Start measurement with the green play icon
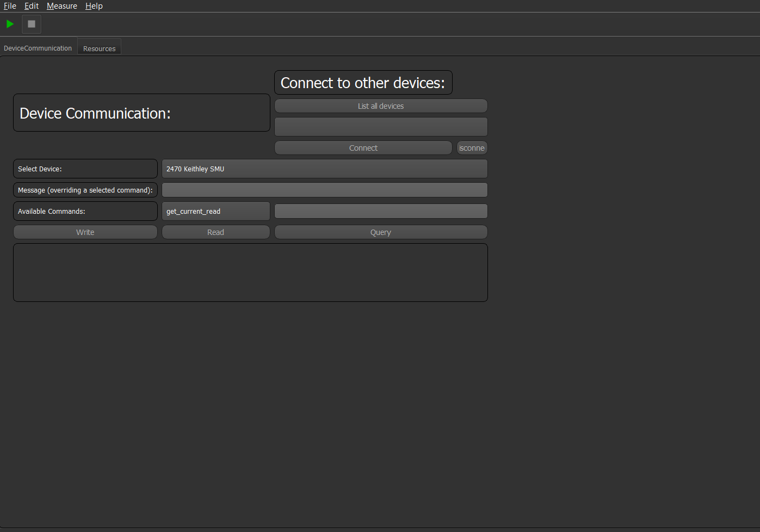Image resolution: width=760 pixels, height=532 pixels. [10, 24]
